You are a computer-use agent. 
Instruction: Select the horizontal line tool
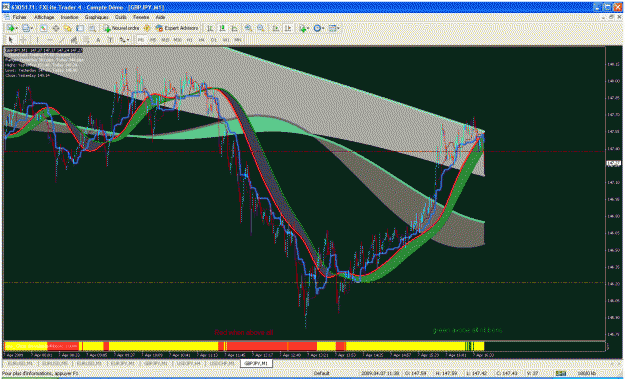click(x=50, y=39)
